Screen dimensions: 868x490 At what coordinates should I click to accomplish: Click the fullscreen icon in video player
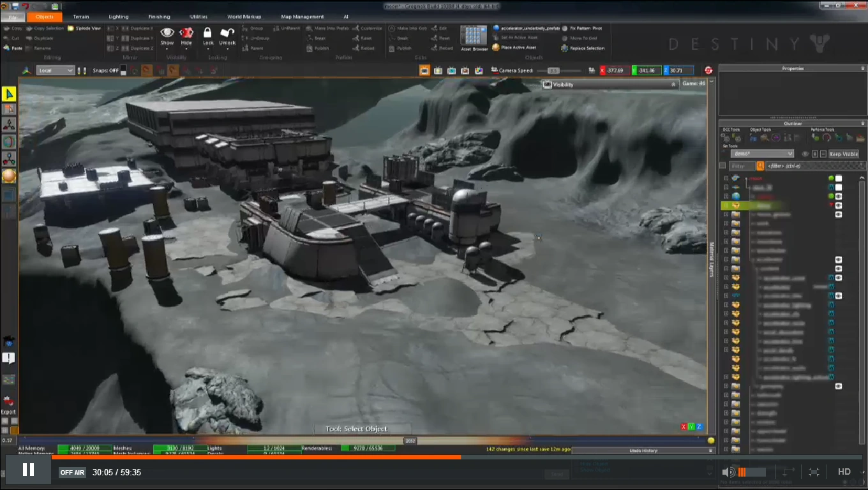tap(814, 472)
